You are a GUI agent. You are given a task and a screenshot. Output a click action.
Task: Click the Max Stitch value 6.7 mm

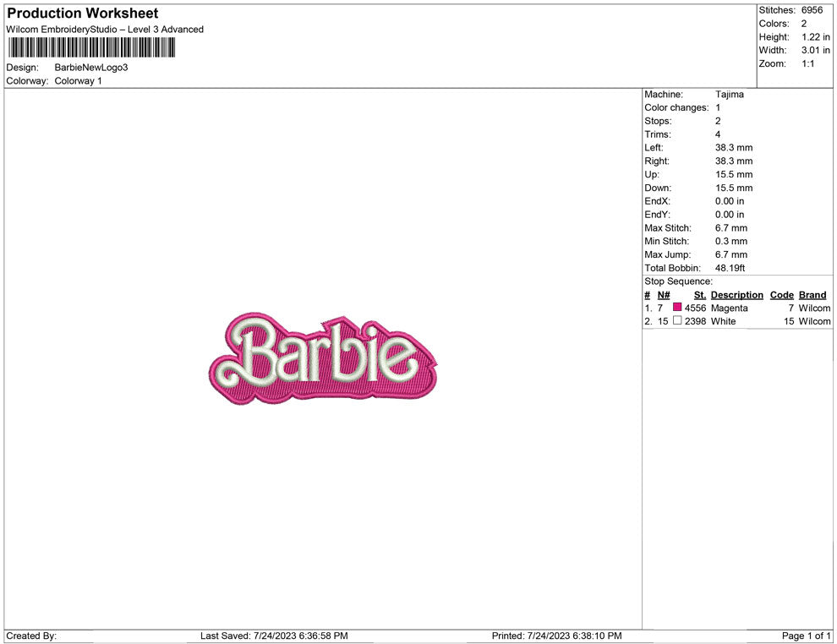pyautogui.click(x=731, y=228)
